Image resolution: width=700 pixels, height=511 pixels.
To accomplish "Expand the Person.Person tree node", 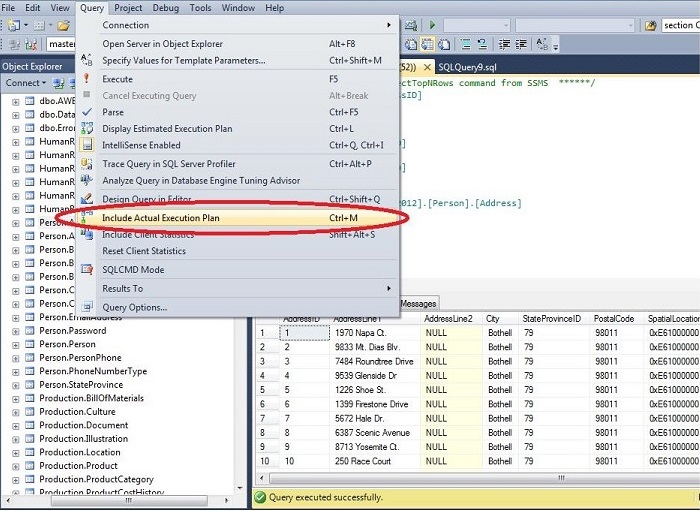I will click(16, 345).
